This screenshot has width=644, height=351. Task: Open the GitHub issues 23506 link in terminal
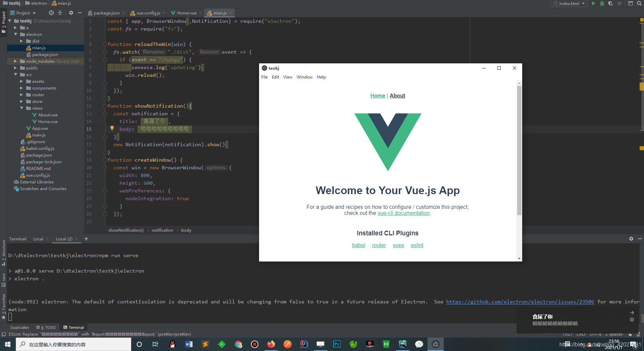point(520,302)
